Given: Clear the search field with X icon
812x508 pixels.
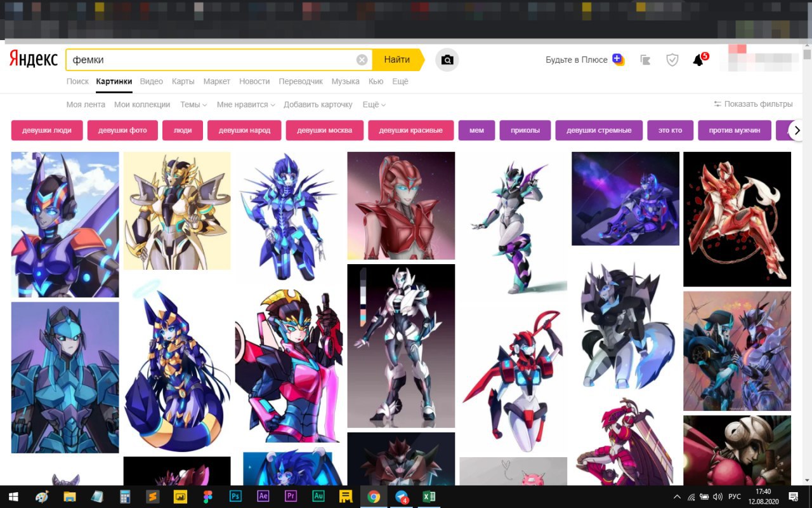Looking at the screenshot, I should (x=362, y=60).
